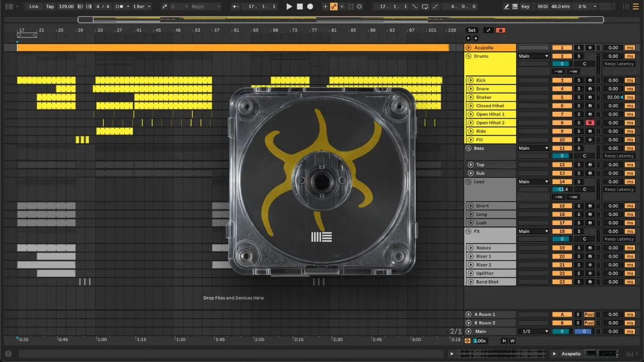
Task: Solo the Snare track
Action: (x=579, y=89)
